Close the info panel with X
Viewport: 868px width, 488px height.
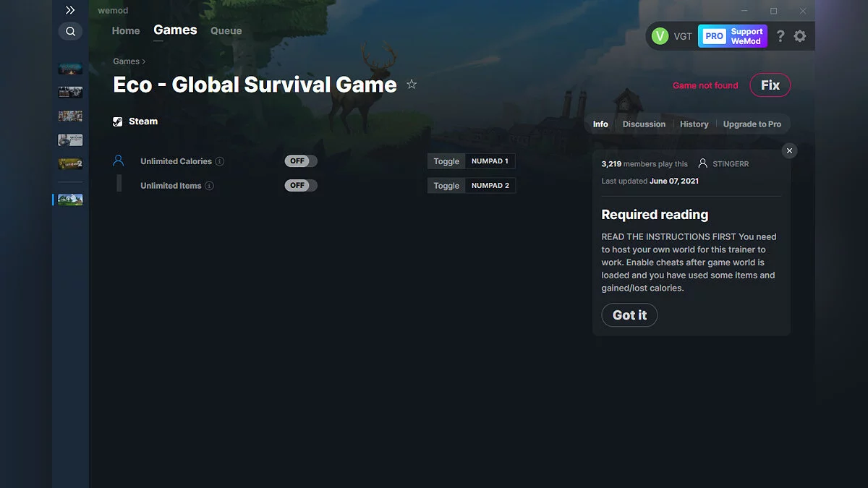789,150
